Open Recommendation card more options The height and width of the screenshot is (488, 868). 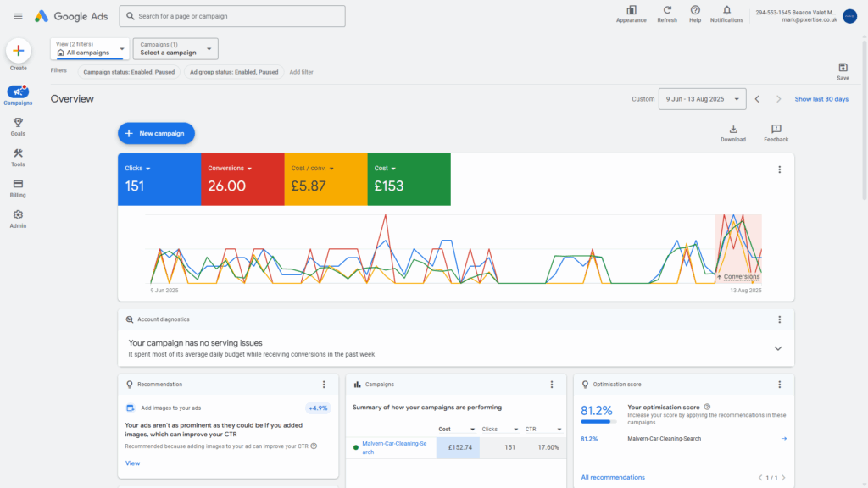[x=325, y=385]
